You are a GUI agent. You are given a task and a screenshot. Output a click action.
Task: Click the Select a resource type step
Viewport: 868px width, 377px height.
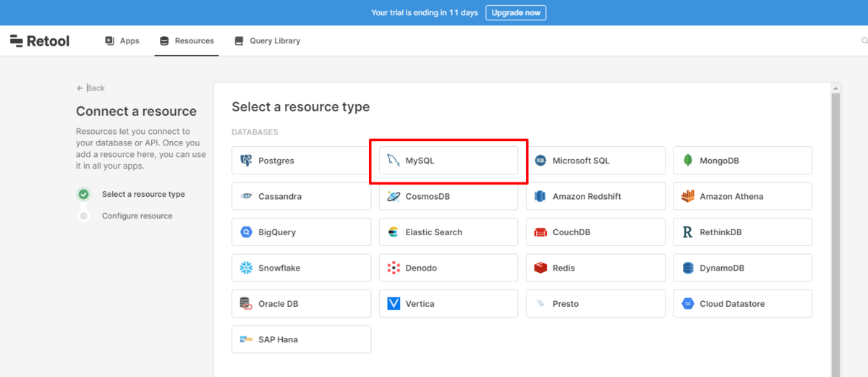click(143, 194)
